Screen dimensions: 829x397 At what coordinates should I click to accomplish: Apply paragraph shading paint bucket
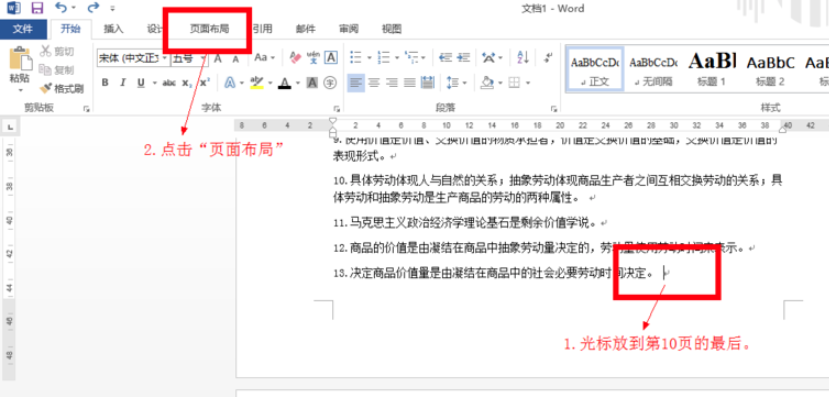(x=486, y=82)
